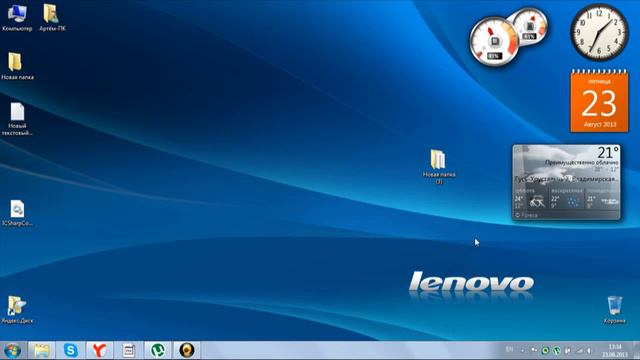Open the Action Center flag icon
640x360 pixels.
pyautogui.click(x=568, y=351)
